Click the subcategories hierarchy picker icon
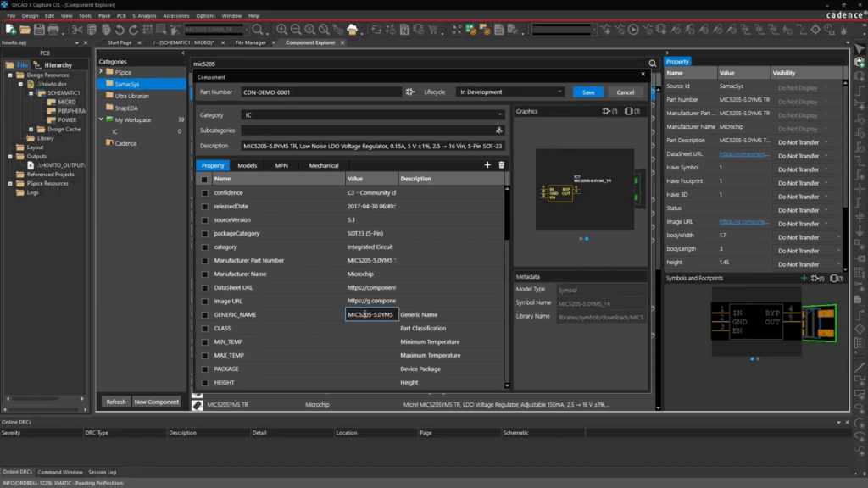The height and width of the screenshot is (488, 868). [x=499, y=130]
